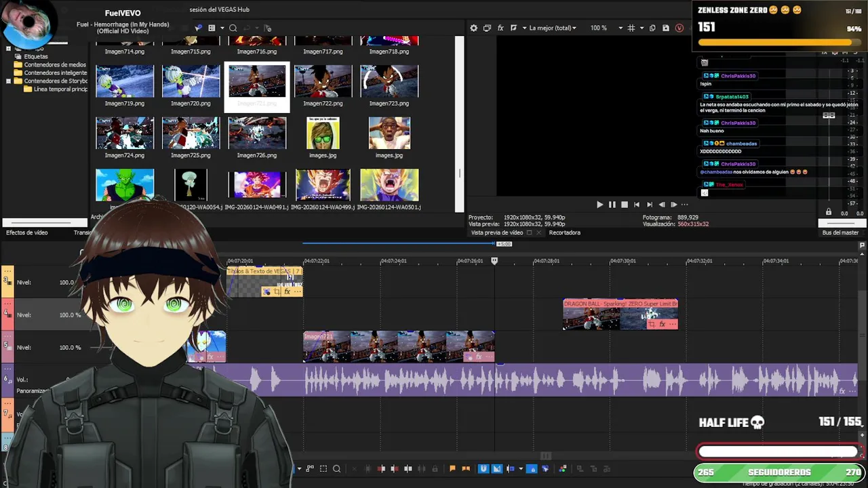
Task: Click the trim end icon
Action: click(x=395, y=468)
